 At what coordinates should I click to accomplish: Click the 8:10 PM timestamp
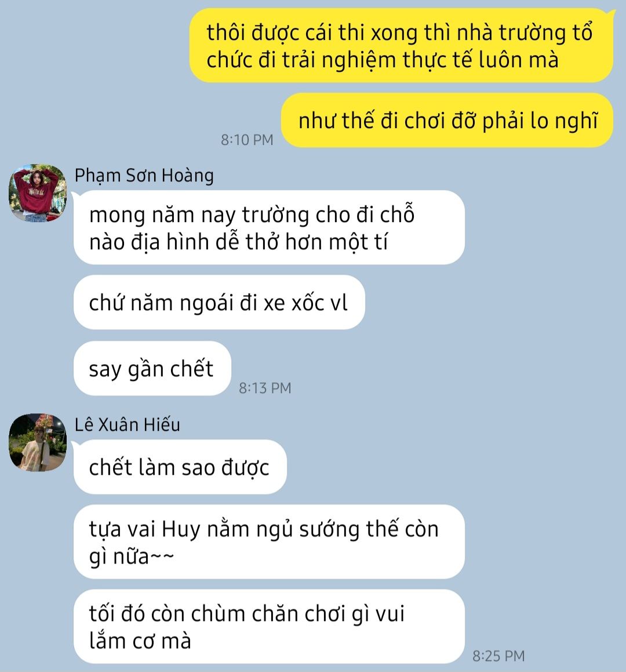click(247, 140)
